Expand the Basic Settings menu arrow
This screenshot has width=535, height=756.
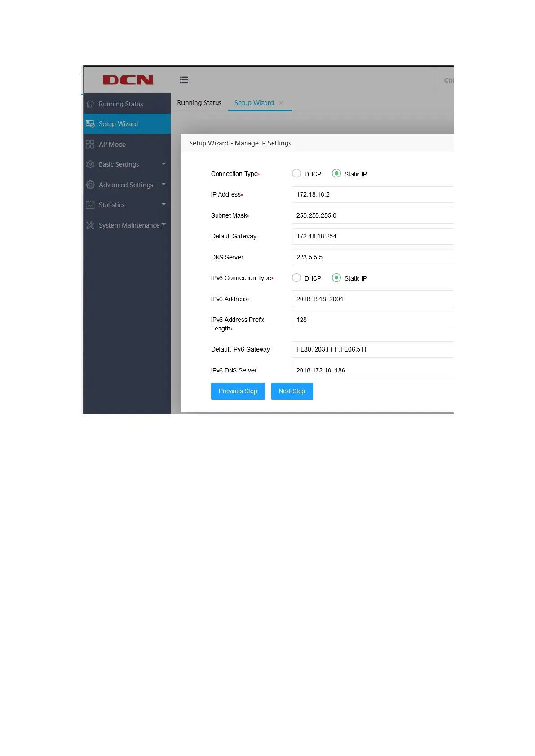164,164
